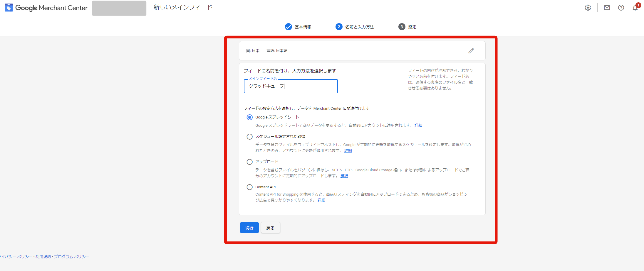This screenshot has width=644, height=271.
Task: Edit country and language with pencil icon
Action: [x=471, y=51]
